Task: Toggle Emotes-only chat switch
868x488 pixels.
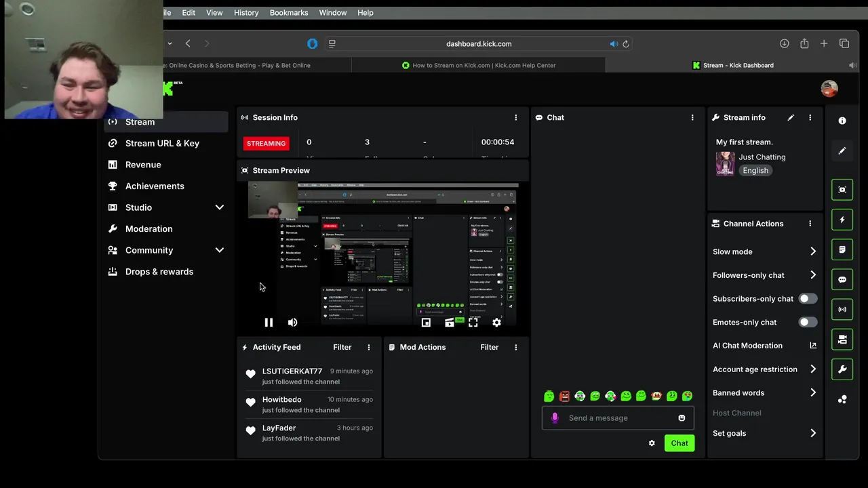Action: point(808,322)
